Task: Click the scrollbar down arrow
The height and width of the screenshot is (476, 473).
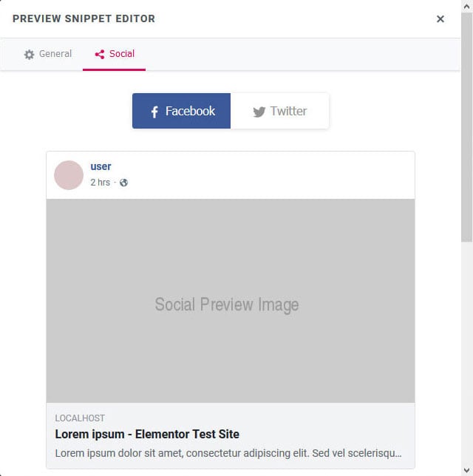Action: [466, 470]
